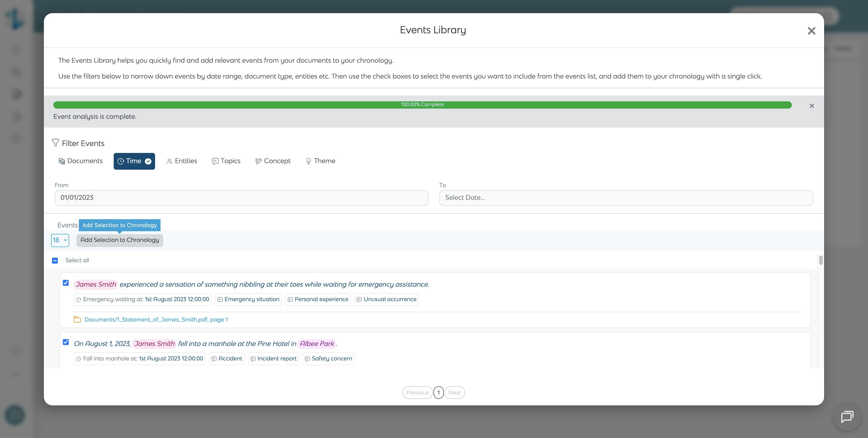Uncheck the manhole fall event checkbox
The height and width of the screenshot is (438, 868).
click(66, 342)
